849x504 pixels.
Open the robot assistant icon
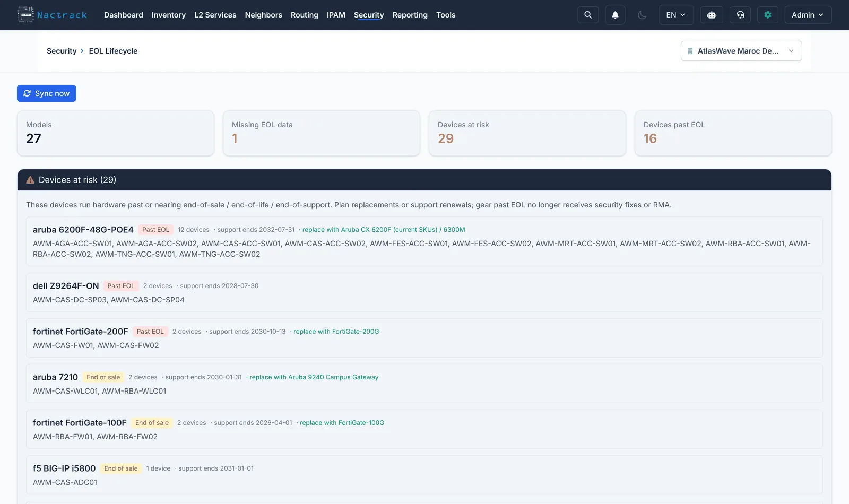tap(712, 15)
